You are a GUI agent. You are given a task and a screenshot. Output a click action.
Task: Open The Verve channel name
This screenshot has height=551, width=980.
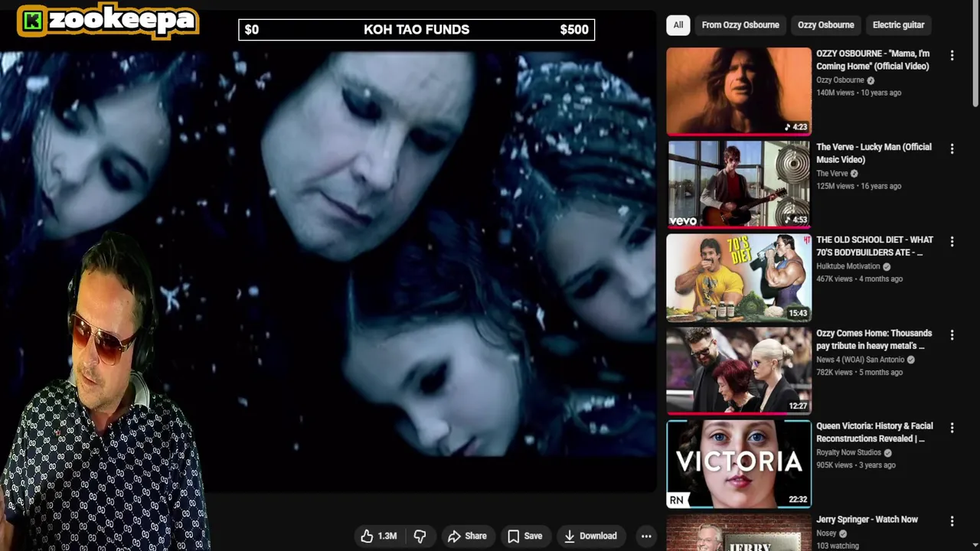point(832,174)
